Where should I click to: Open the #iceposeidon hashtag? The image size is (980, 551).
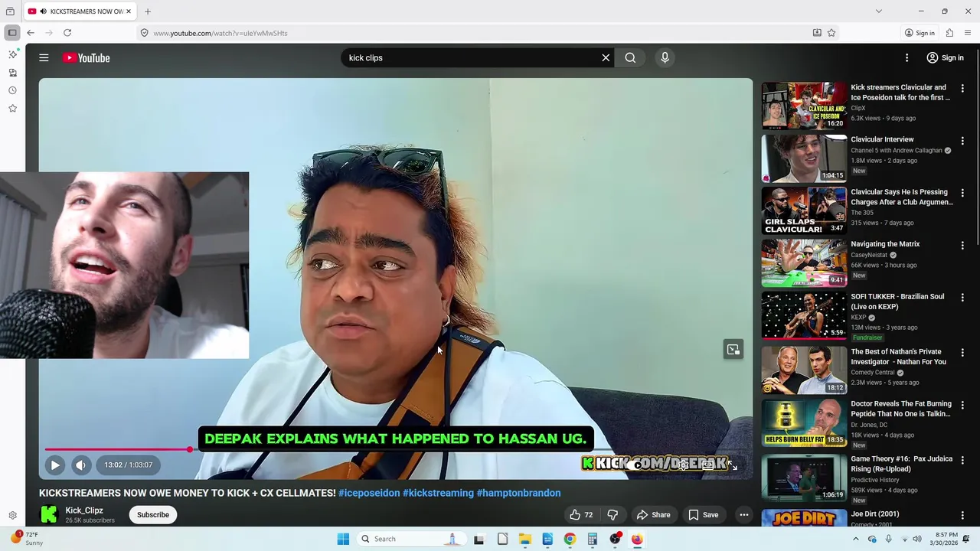click(x=369, y=493)
